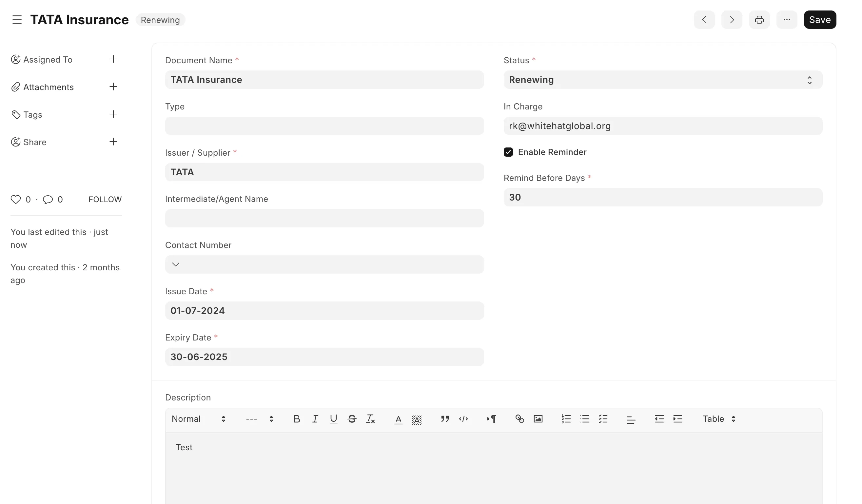Viewport: 862px width, 504px height.
Task: Clear text formatting in Description
Action: [370, 419]
